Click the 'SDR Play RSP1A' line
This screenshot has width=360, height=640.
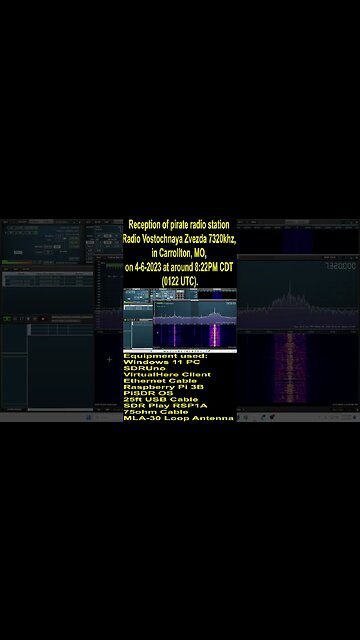(165, 405)
